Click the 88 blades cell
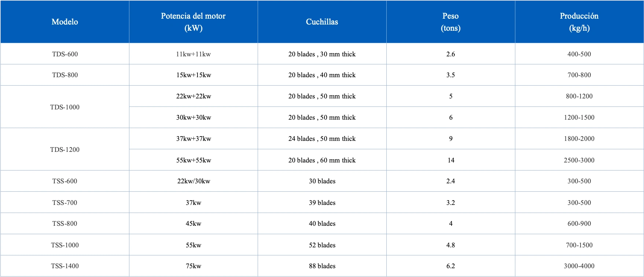 point(322,266)
